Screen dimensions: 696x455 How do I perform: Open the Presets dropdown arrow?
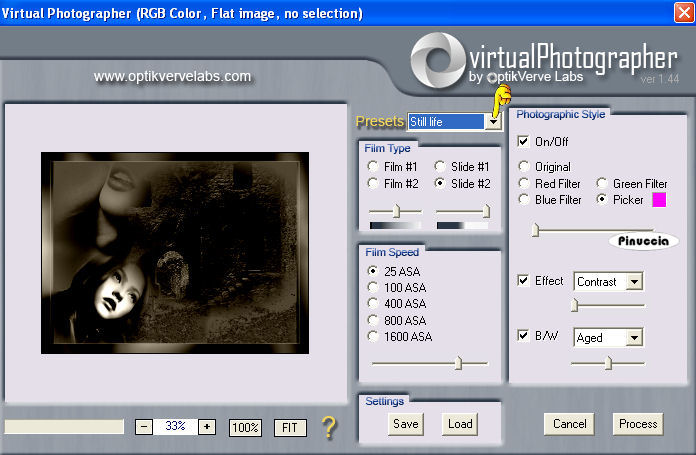(493, 122)
